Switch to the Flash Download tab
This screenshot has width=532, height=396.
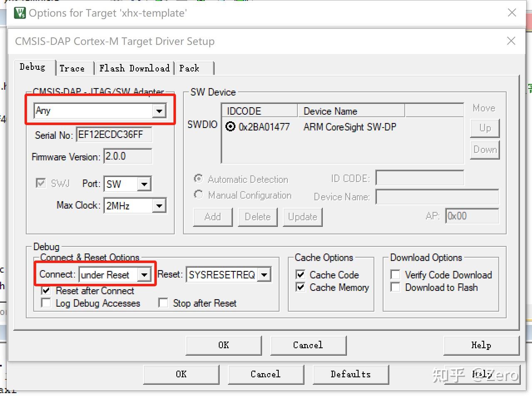134,68
